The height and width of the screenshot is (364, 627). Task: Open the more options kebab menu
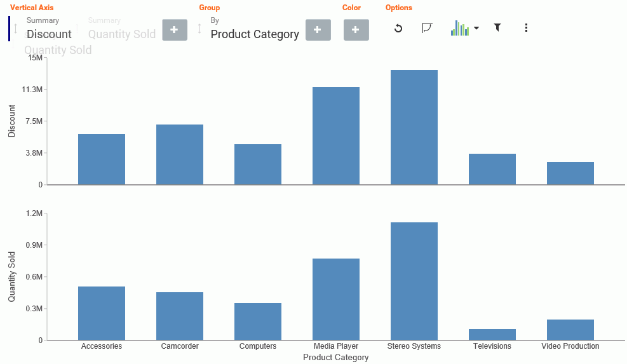pyautogui.click(x=526, y=27)
